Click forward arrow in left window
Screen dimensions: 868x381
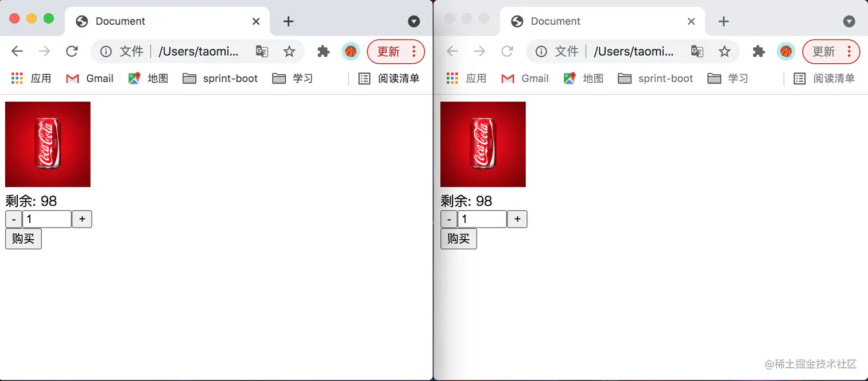pyautogui.click(x=44, y=52)
